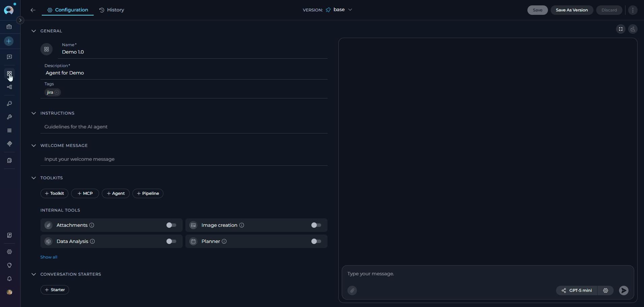This screenshot has width=644, height=307.
Task: Enable the Attachments toggle
Action: [171, 225]
